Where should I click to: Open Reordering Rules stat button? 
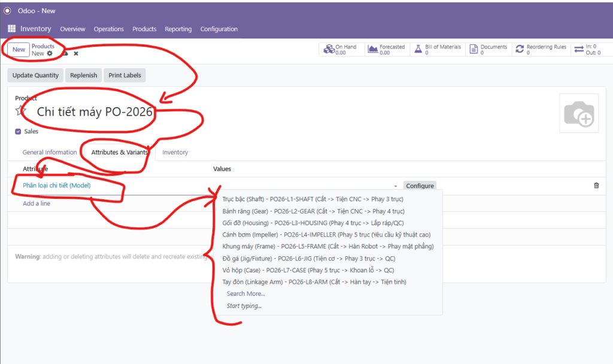pos(541,50)
